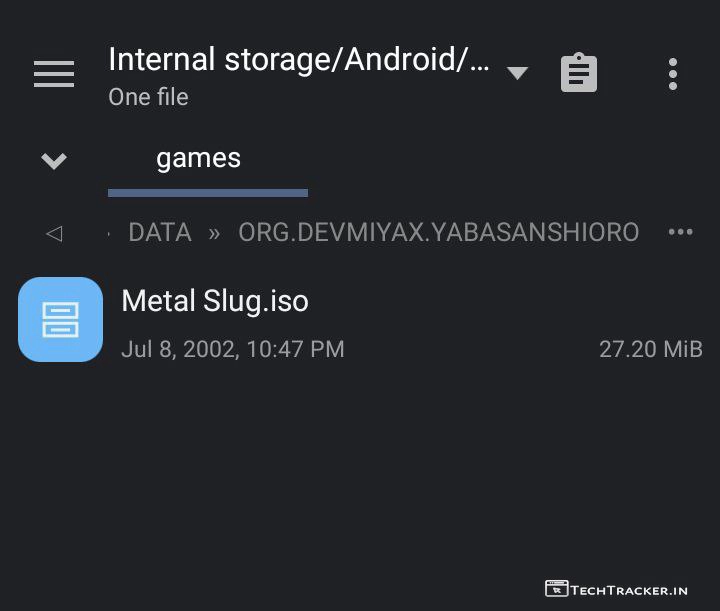Click the underline indicator below games tab

coord(207,192)
